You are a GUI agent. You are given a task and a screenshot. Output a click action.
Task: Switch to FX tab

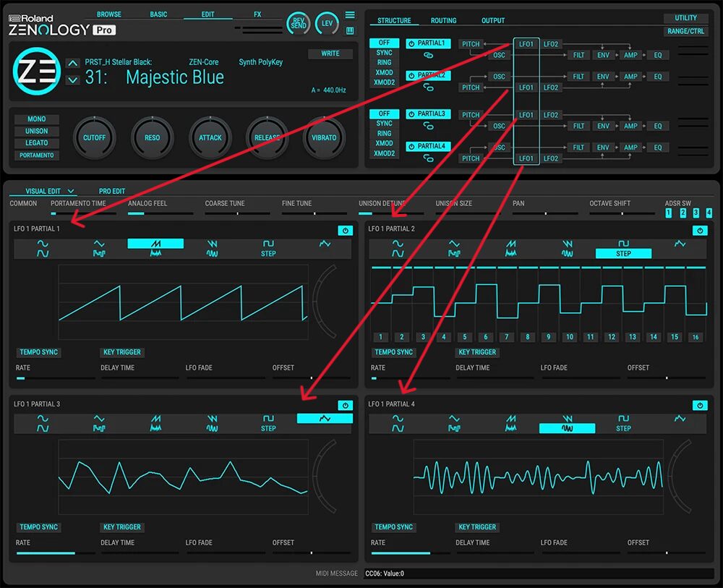tap(257, 14)
